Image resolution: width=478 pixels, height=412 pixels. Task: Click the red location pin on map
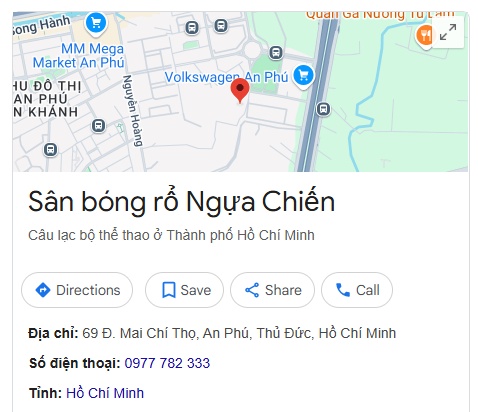[x=240, y=91]
